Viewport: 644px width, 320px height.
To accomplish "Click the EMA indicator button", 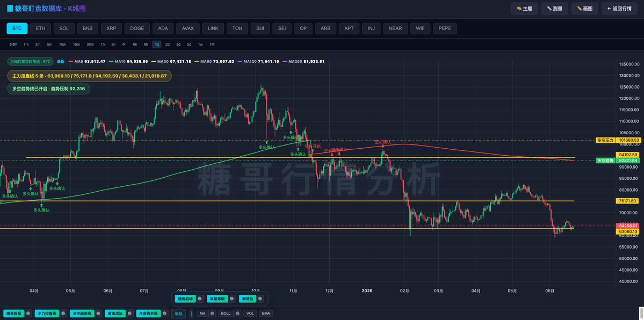I will pos(266,314).
